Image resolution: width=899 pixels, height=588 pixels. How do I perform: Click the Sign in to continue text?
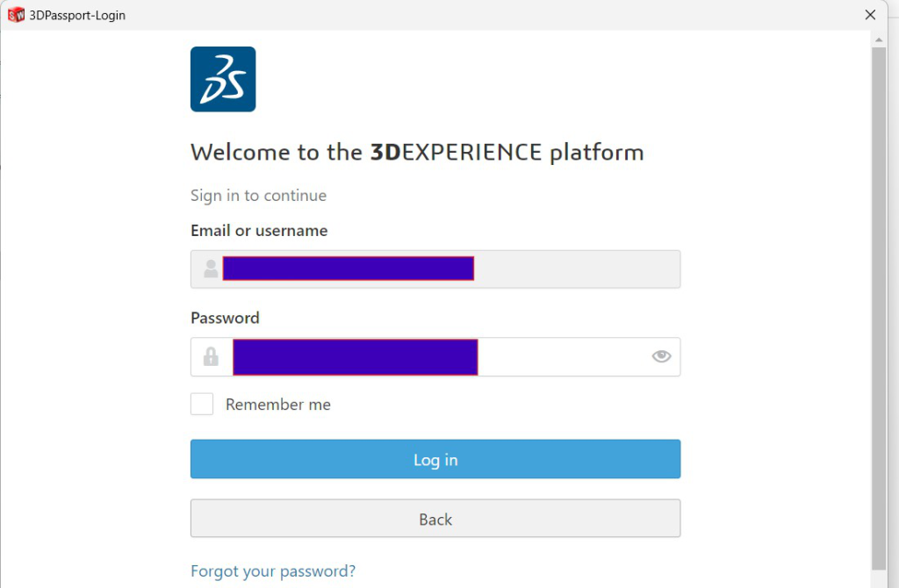(x=259, y=196)
